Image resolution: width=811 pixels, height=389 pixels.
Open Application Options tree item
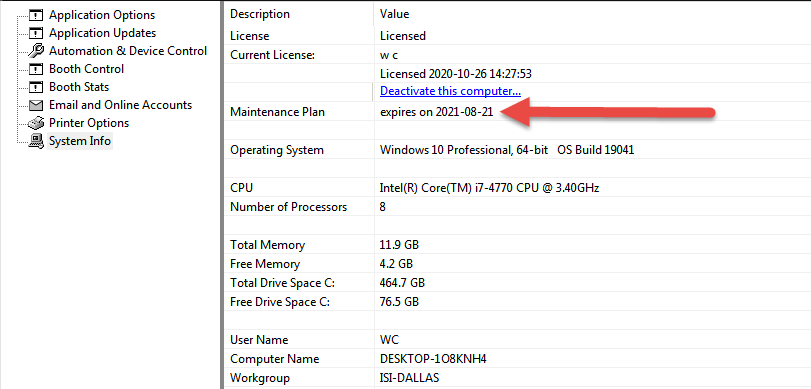[x=102, y=15]
